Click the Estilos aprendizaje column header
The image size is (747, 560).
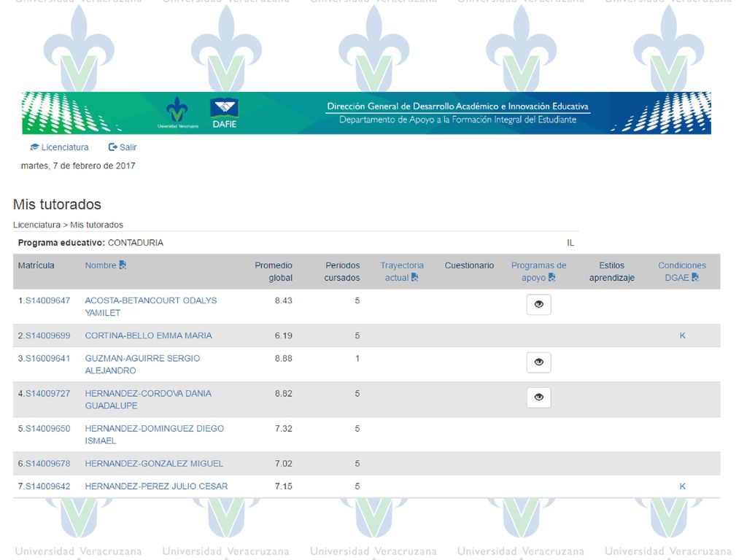click(612, 271)
